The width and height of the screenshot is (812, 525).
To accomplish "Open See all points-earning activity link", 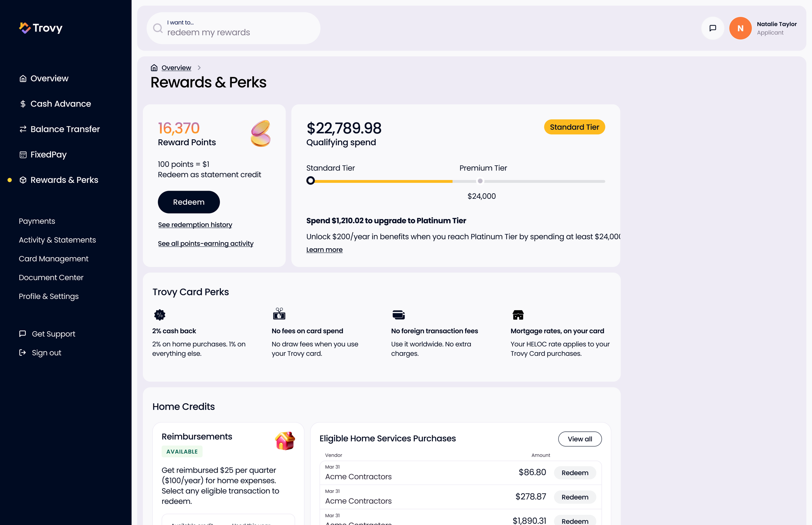I will tap(206, 243).
